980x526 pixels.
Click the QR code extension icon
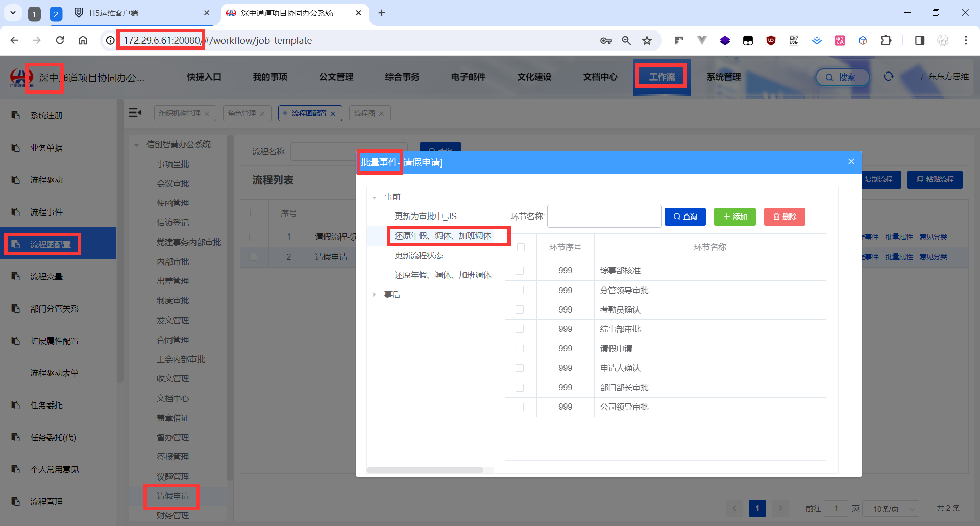[x=794, y=40]
